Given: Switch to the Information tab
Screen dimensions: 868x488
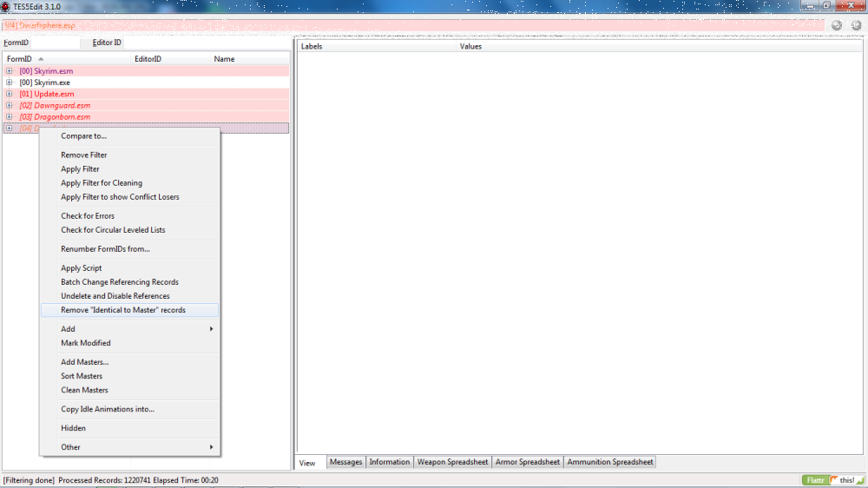Looking at the screenshot, I should (389, 462).
